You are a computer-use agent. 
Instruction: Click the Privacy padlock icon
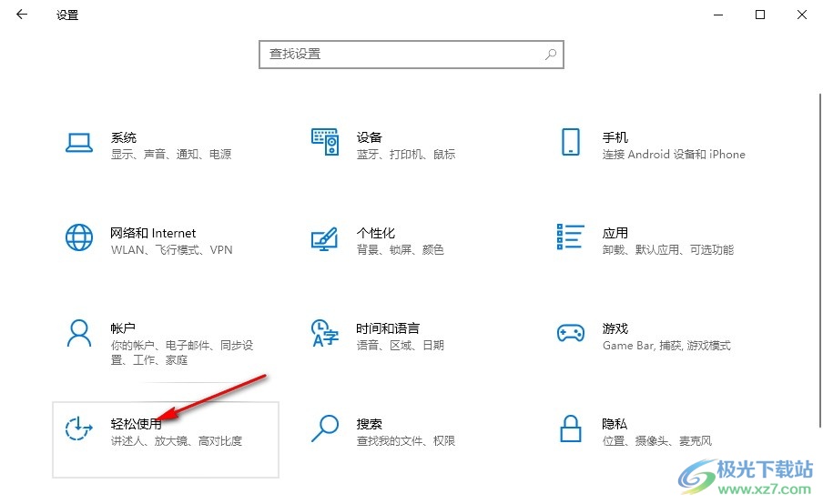(571, 428)
